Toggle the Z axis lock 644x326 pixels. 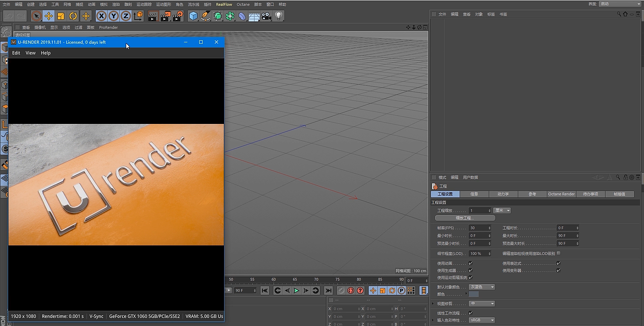(126, 16)
